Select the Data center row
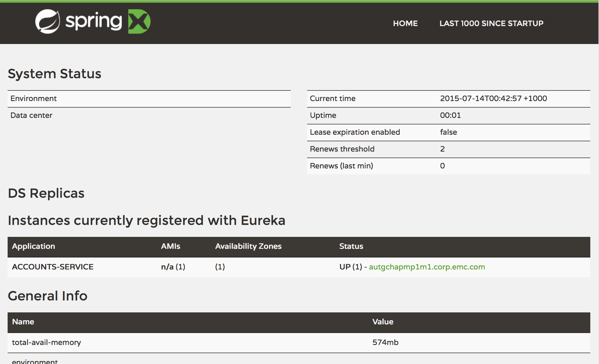The height and width of the screenshot is (364, 599). (x=31, y=115)
